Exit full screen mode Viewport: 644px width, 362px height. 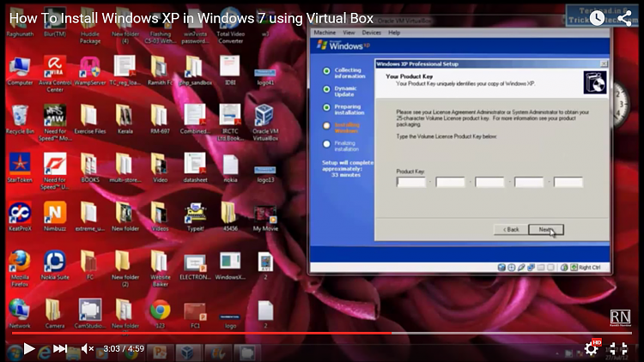pos(618,348)
